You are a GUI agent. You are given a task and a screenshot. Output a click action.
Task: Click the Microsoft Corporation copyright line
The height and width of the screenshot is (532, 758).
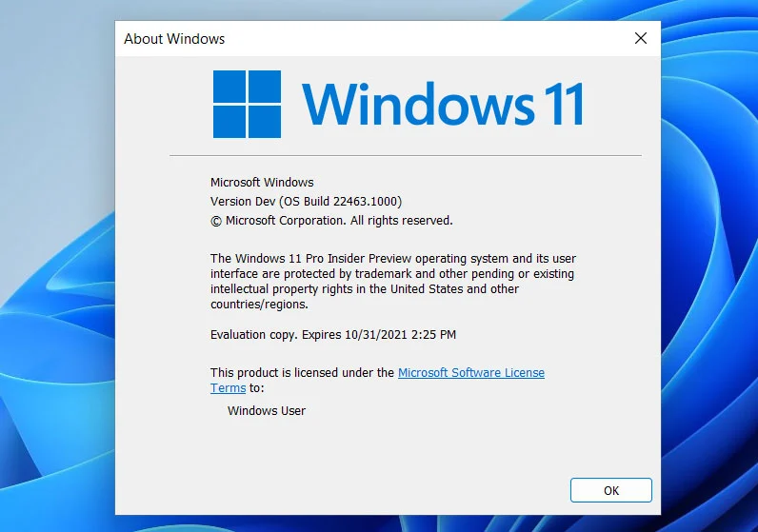pyautogui.click(x=331, y=221)
